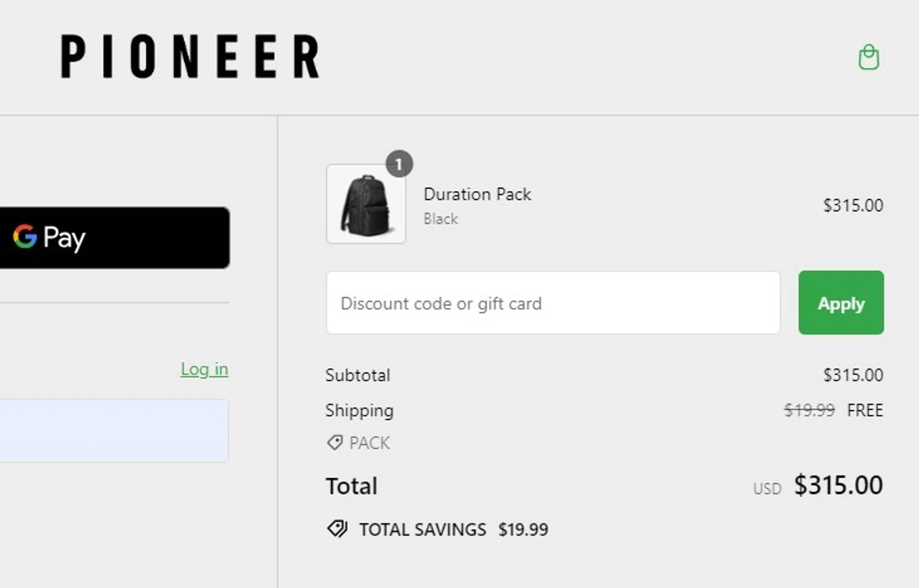Click the quantity badge on the backpack
The image size is (919, 588).
coord(399,164)
